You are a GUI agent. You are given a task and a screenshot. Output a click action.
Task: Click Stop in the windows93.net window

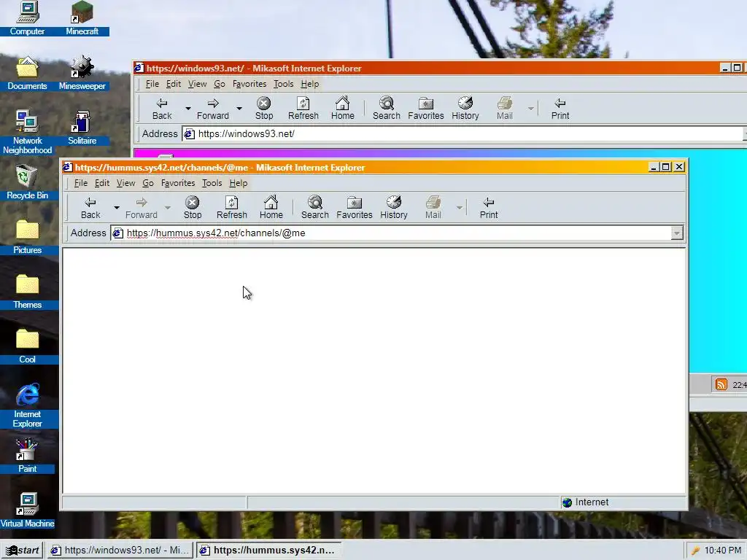pyautogui.click(x=264, y=109)
